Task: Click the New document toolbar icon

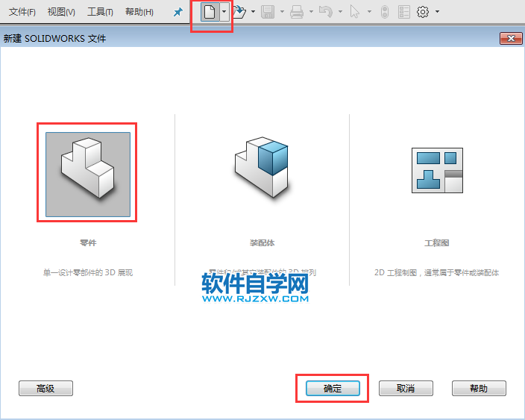Action: [210, 12]
